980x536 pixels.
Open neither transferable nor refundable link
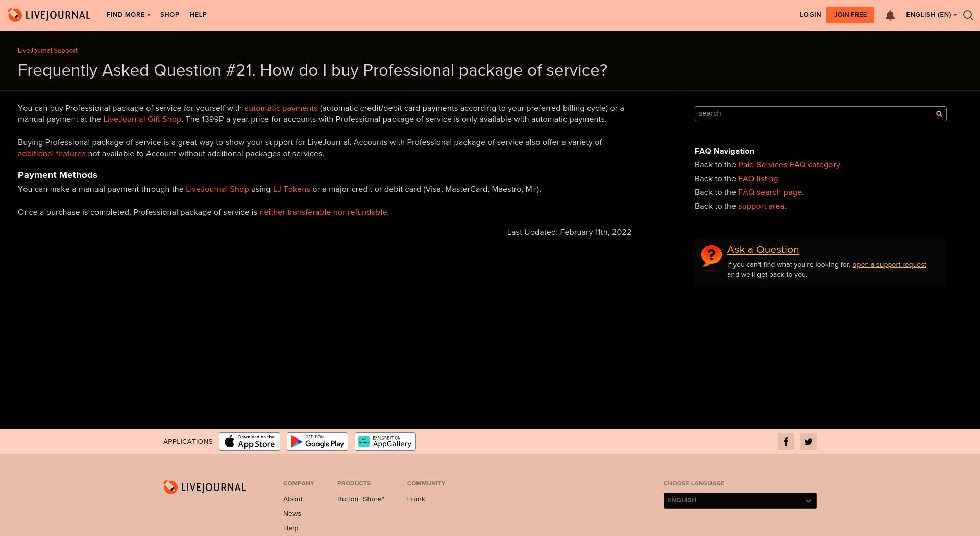323,212
